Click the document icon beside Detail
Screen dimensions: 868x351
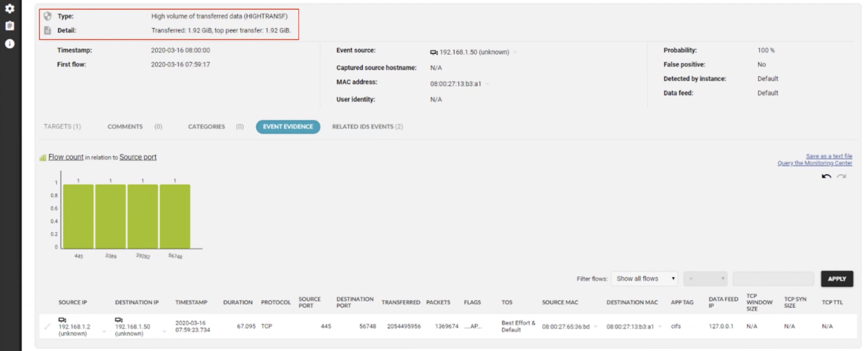(48, 30)
